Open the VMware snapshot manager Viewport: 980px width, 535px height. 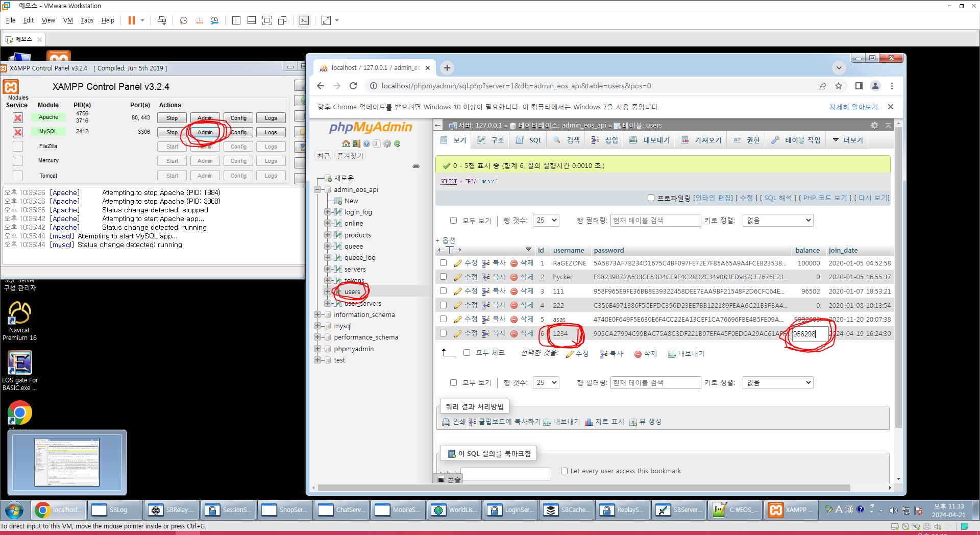click(215, 20)
